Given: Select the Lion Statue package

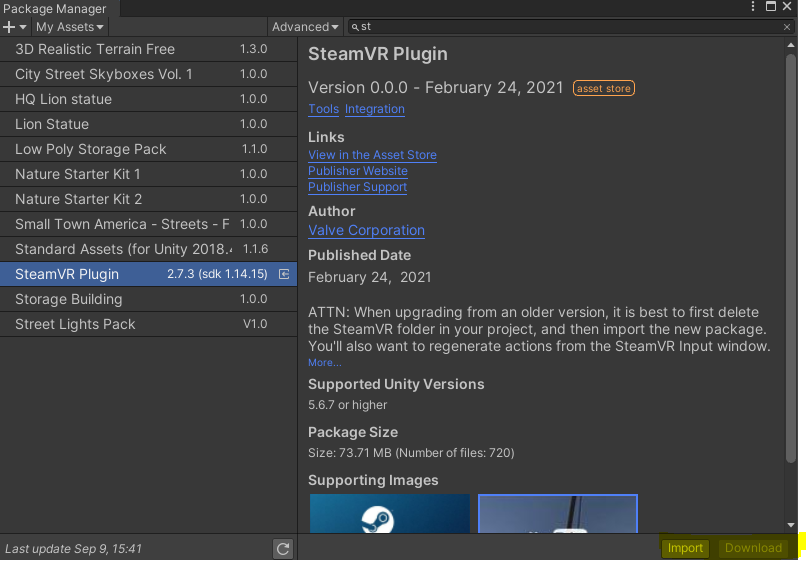Looking at the screenshot, I should pyautogui.click(x=148, y=124).
